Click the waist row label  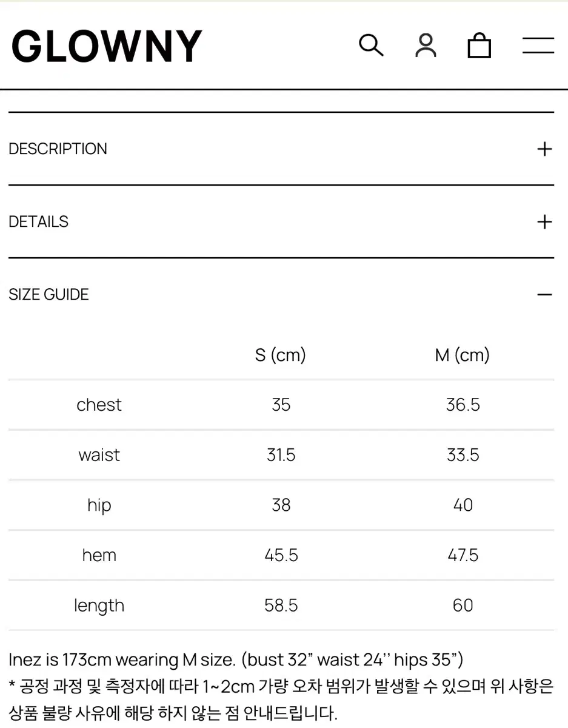pyautogui.click(x=99, y=455)
